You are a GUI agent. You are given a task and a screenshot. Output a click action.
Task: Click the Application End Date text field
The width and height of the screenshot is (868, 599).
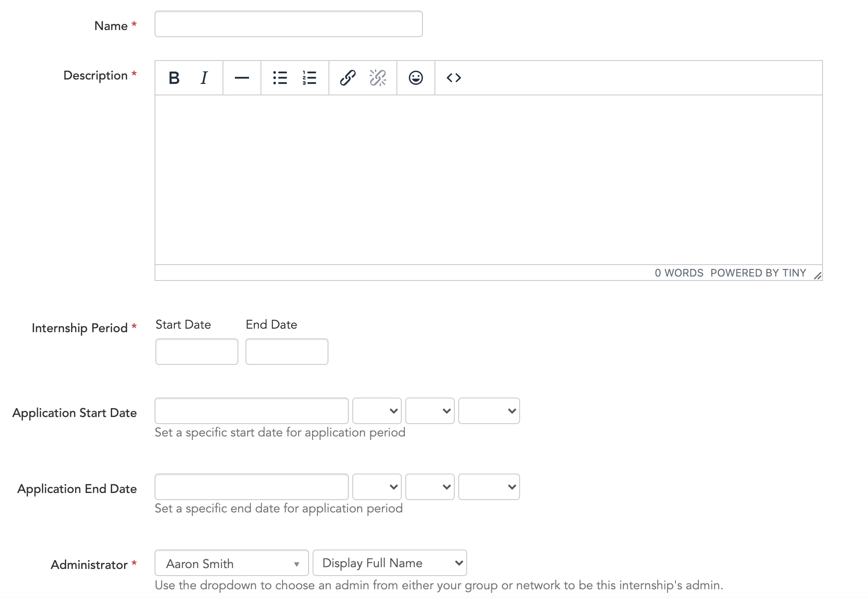click(x=252, y=487)
